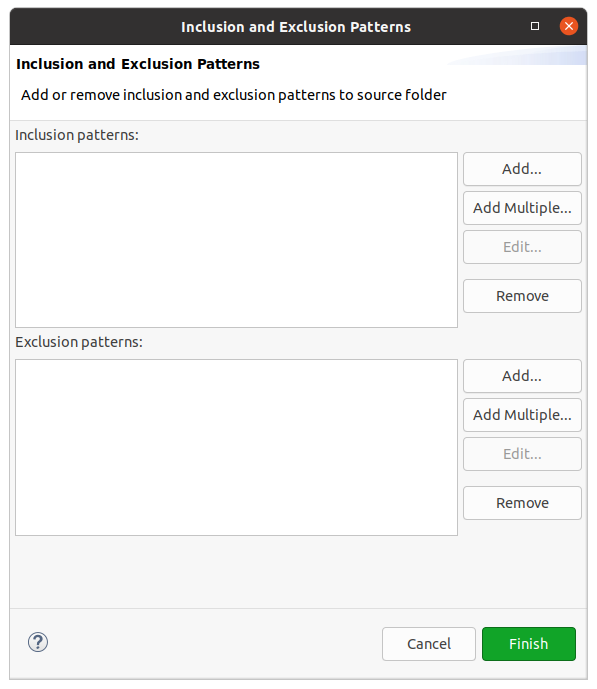The width and height of the screenshot is (597, 689).
Task: Maximize the dialog window
Action: (535, 26)
